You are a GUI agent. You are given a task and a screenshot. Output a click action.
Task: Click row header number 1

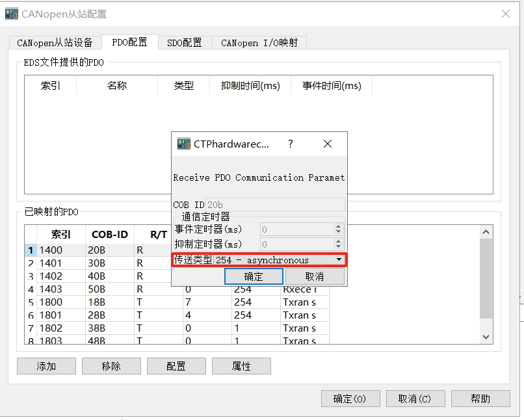31,250
